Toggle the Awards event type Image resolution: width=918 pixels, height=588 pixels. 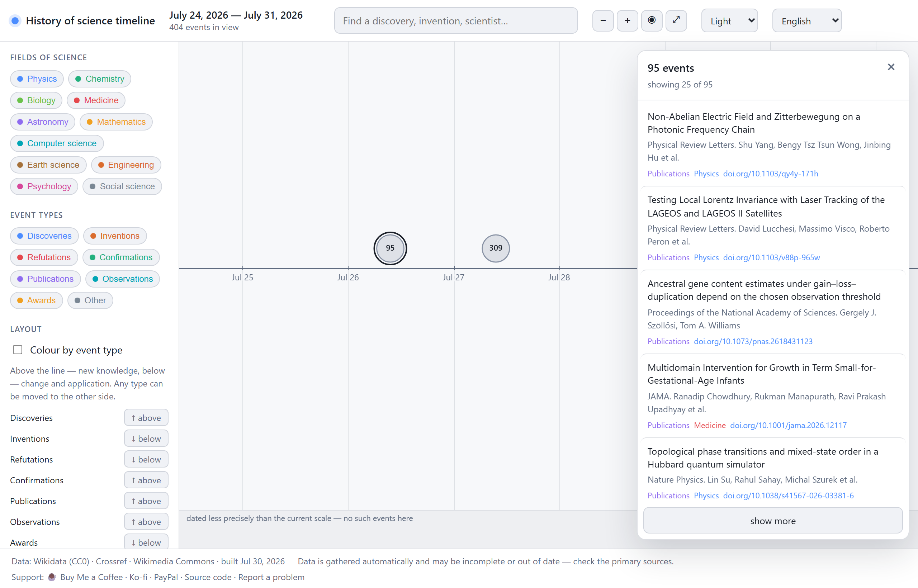coord(36,300)
